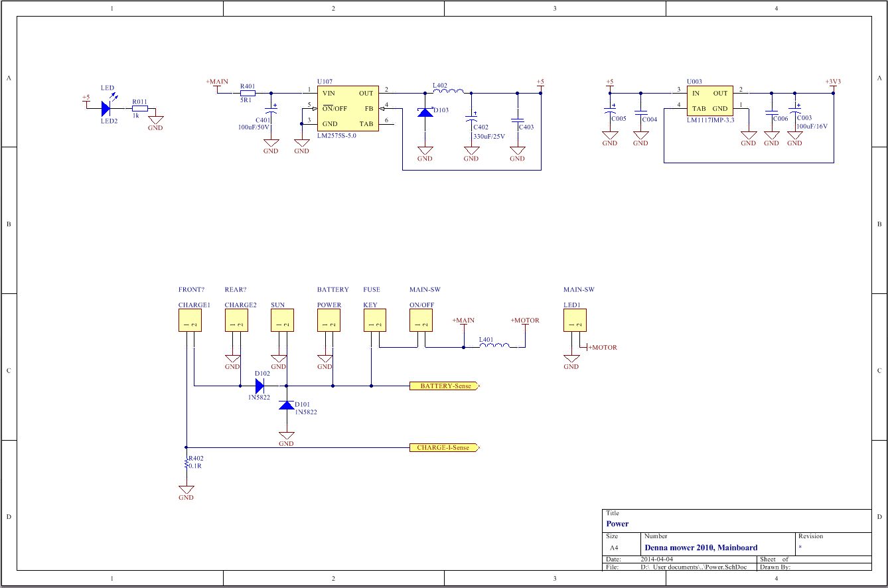The height and width of the screenshot is (588, 888).
Task: Click the +3V3 power net label
Action: pos(834,84)
